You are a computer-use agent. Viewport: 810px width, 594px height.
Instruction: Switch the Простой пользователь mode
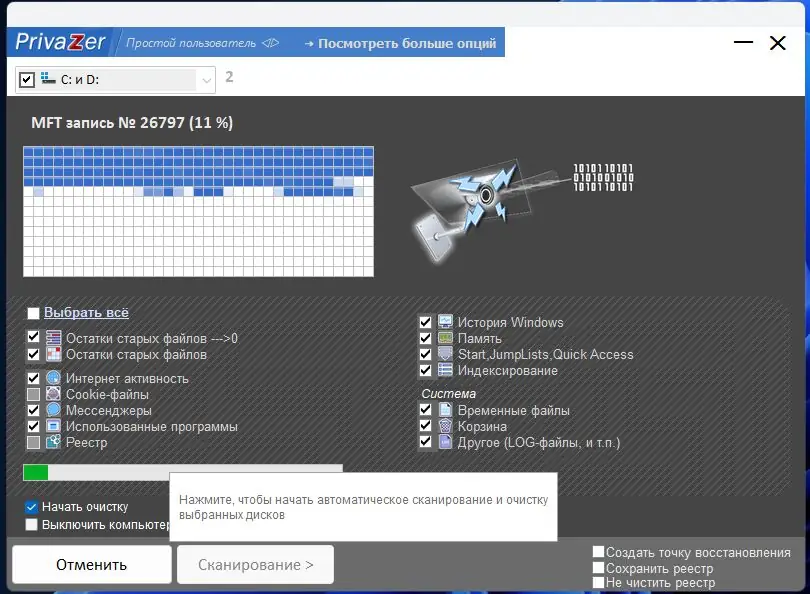[202, 43]
